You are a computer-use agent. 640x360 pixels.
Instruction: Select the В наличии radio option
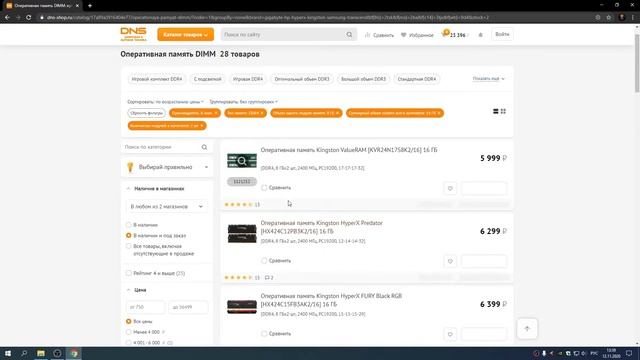129,225
